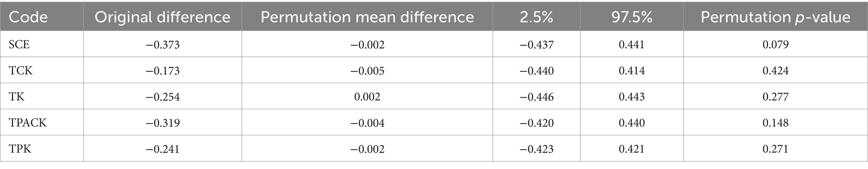This screenshot has width=868, height=169.
Task: Click the Code column header
Action: click(28, 17)
